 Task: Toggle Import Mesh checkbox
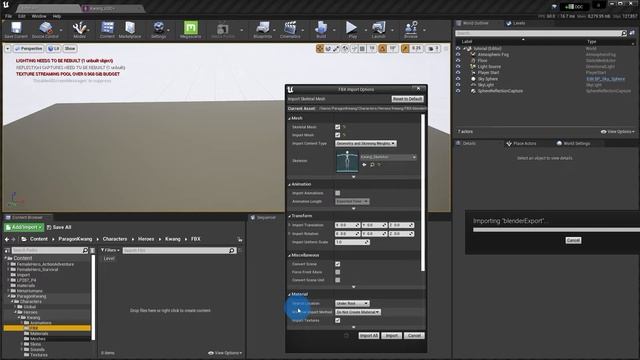point(338,135)
